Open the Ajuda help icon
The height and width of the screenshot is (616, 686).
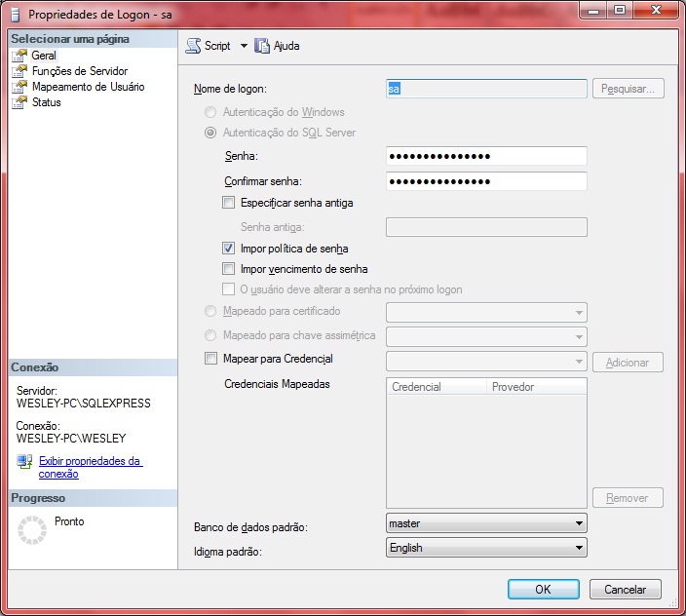point(262,46)
